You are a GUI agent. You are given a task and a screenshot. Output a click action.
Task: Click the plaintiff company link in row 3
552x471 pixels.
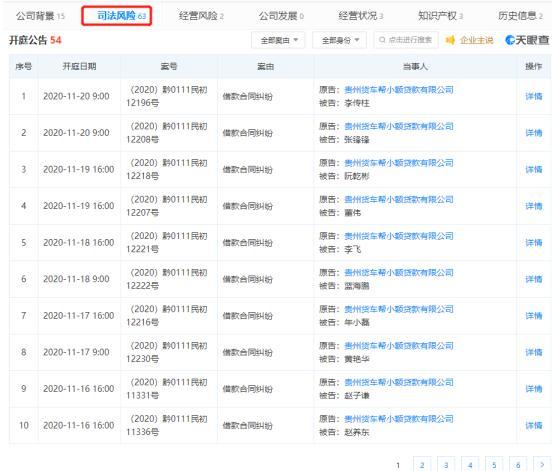(399, 163)
